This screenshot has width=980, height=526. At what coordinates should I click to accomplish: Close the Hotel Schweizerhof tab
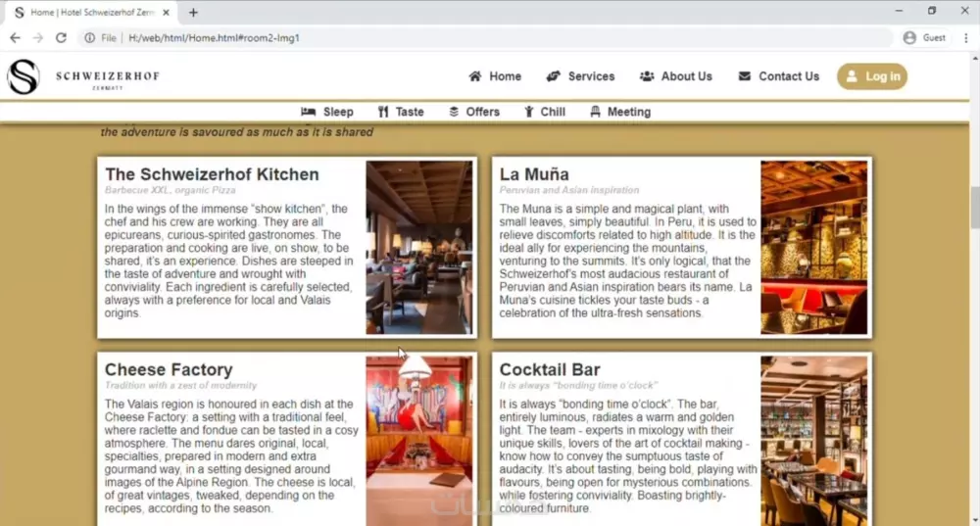[x=166, y=13]
